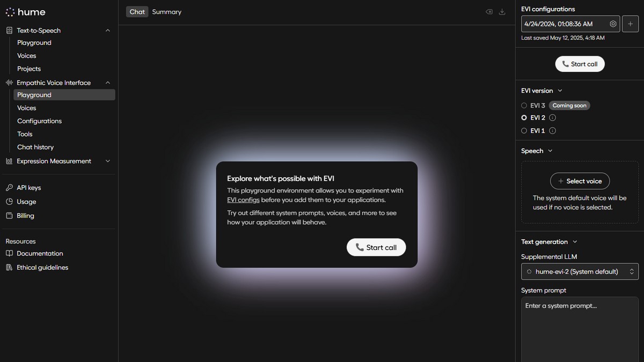Click the Ethical guidelines books icon
The height and width of the screenshot is (362, 644).
coord(9,267)
